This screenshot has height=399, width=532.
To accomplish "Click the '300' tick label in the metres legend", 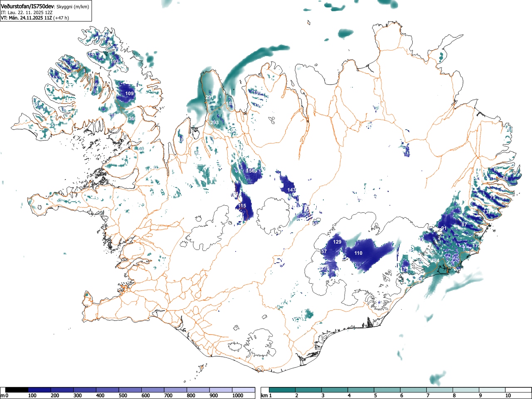I will tap(78, 396).
